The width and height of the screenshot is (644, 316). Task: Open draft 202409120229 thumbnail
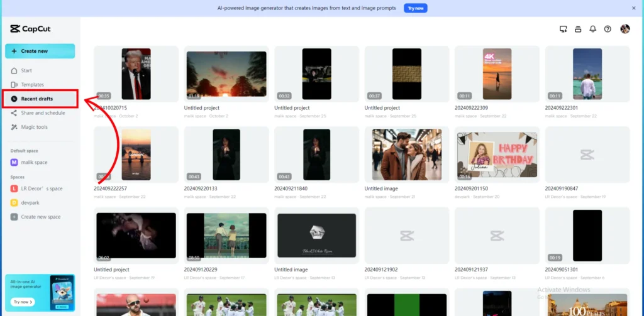click(226, 236)
